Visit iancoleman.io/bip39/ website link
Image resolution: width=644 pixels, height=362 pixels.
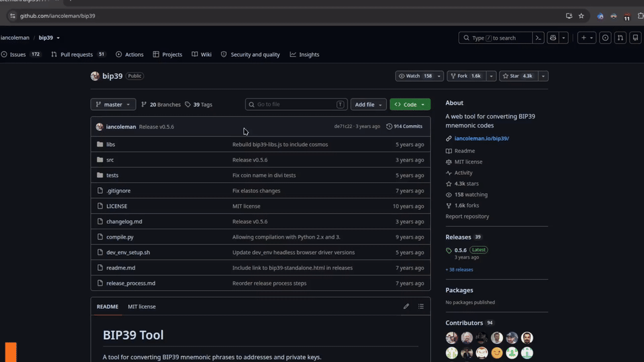[482, 138]
